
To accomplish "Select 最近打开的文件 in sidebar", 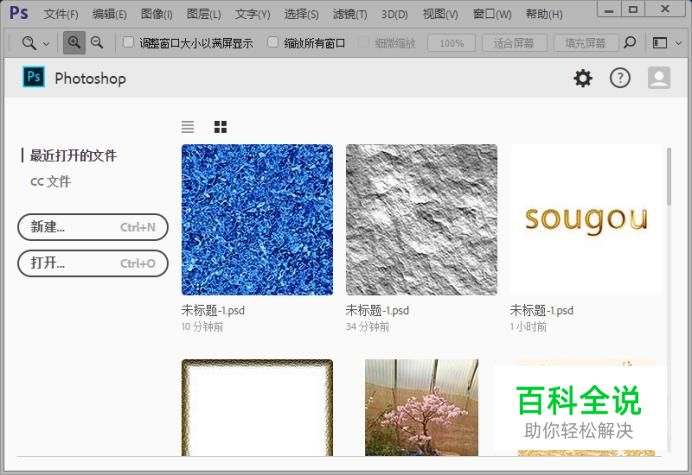I will [73, 155].
